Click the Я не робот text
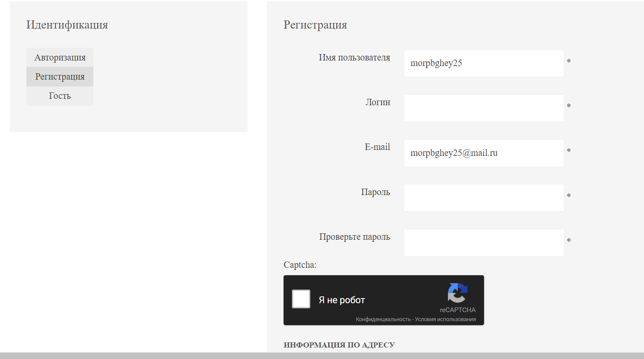The image size is (644, 359). point(342,300)
